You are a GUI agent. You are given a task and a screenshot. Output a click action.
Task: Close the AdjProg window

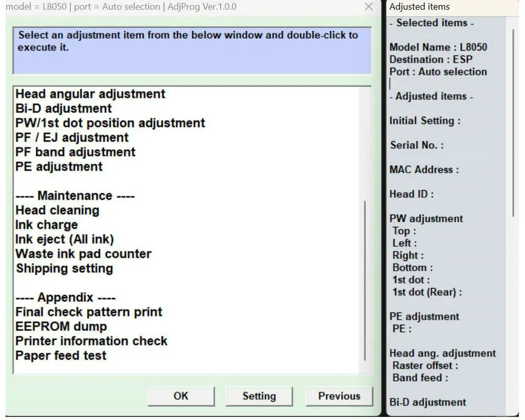click(369, 6)
